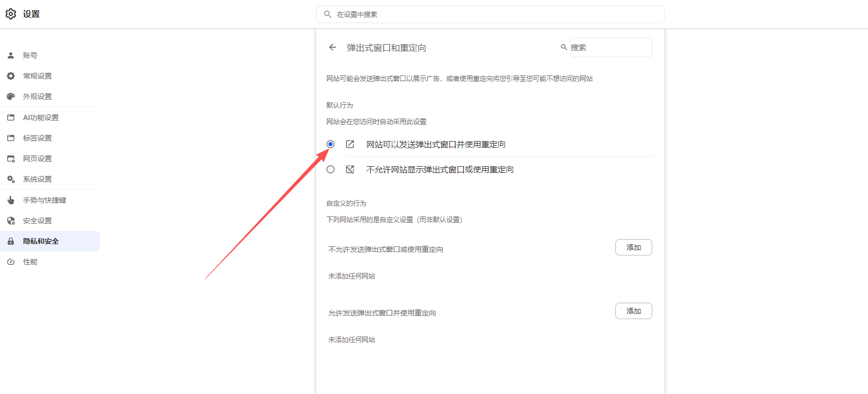Navigate to 网页设置 section
The image size is (868, 394).
[50, 159]
